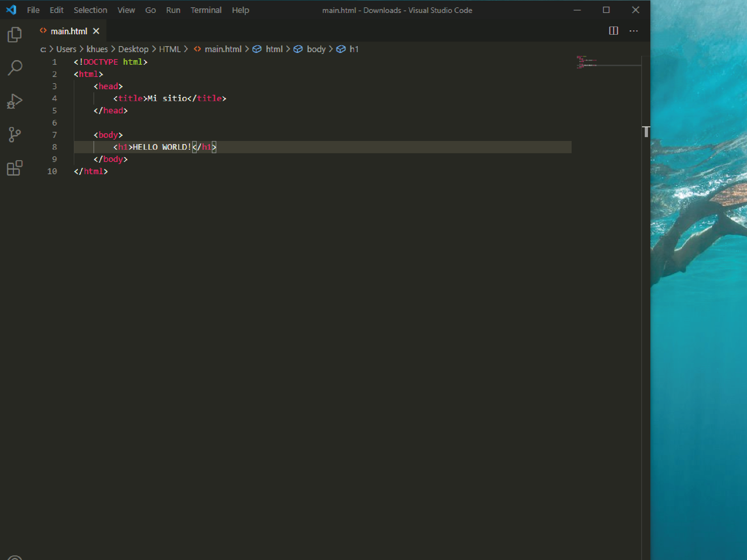Open the Selection menu
The image size is (747, 560).
click(90, 10)
